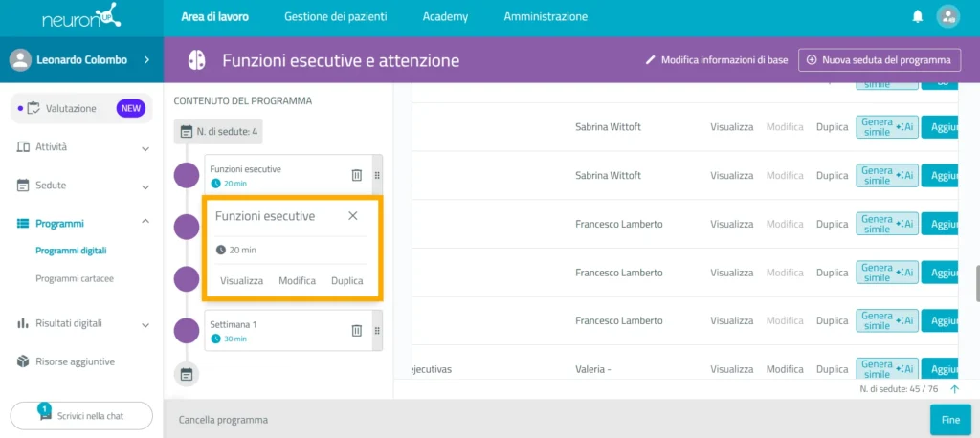
Task: Close the Funzioni esecutive popup
Action: coord(352,215)
